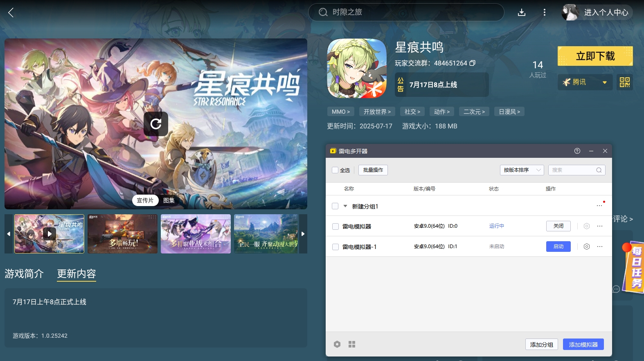Switch to grid view icon
The image size is (644, 361).
[352, 344]
